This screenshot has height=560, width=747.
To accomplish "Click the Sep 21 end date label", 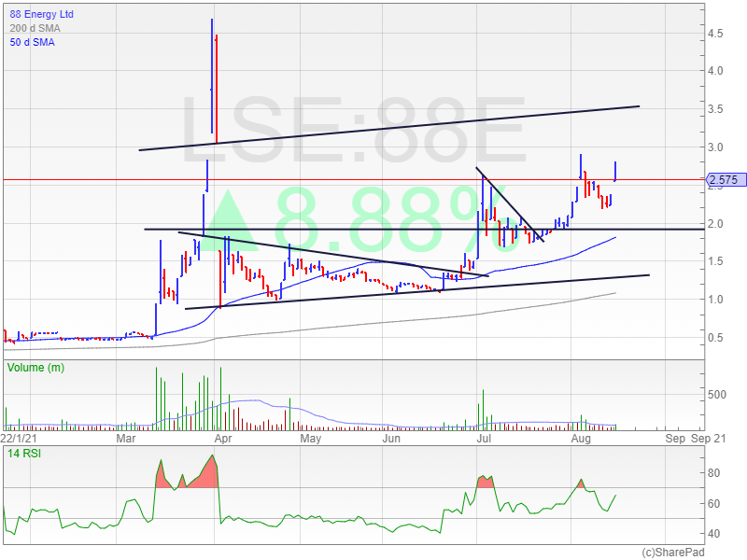I will point(709,438).
